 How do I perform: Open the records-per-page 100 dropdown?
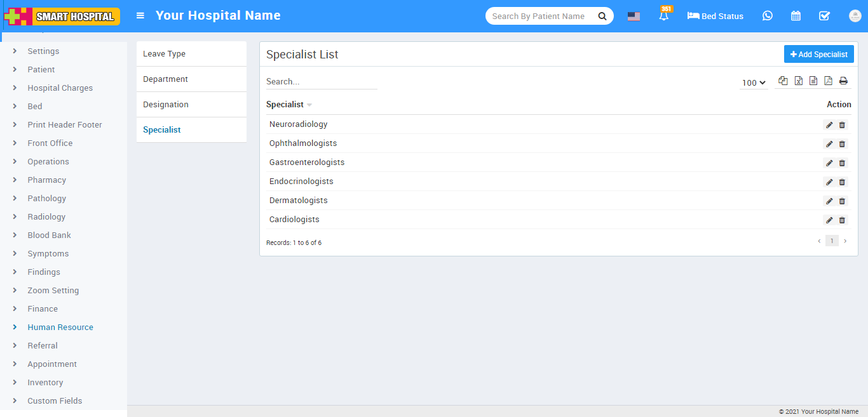(754, 83)
